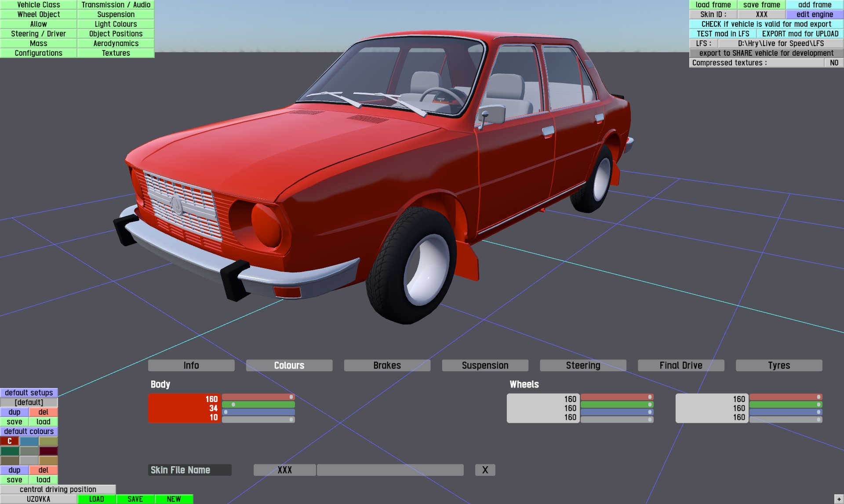
Task: Select the blue default colour swatch
Action: [x=29, y=441]
